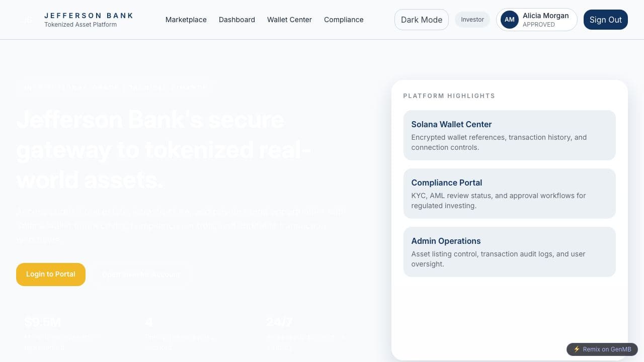Click the Remix on GenMB badge
The height and width of the screenshot is (362, 644).
(x=602, y=349)
